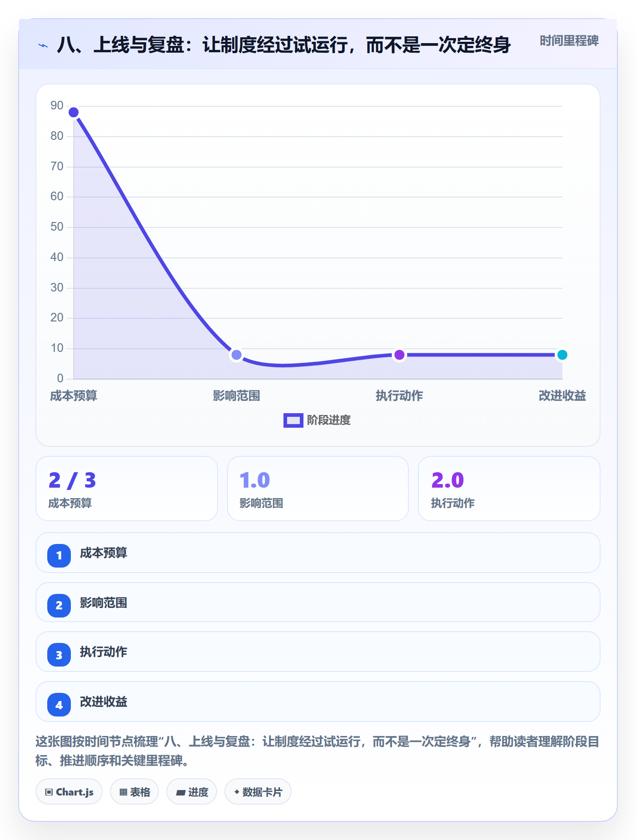Click step badge number 1
636x840 pixels.
(x=59, y=555)
